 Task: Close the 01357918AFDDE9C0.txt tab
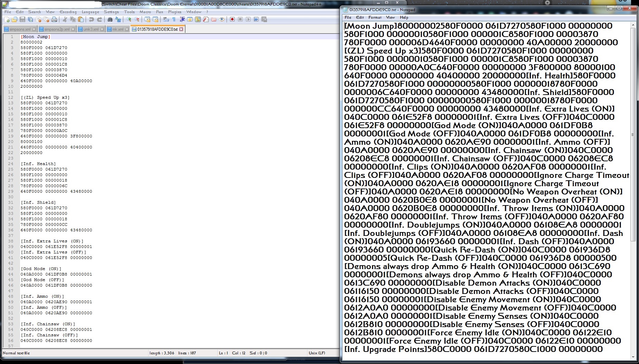point(181,29)
